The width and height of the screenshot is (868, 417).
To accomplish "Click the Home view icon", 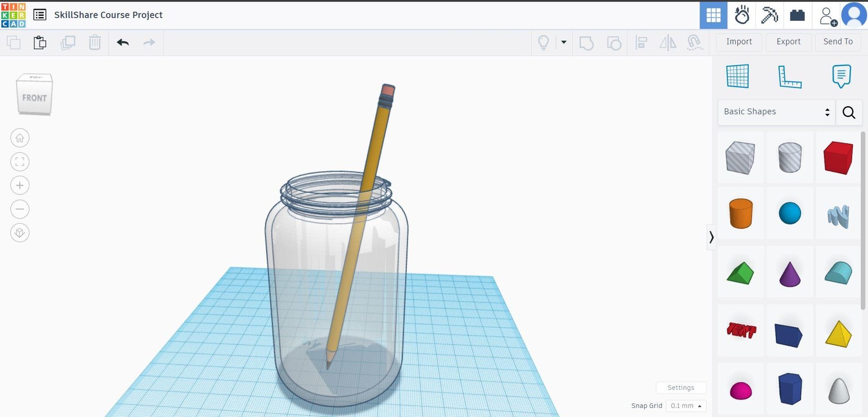I will click(20, 138).
